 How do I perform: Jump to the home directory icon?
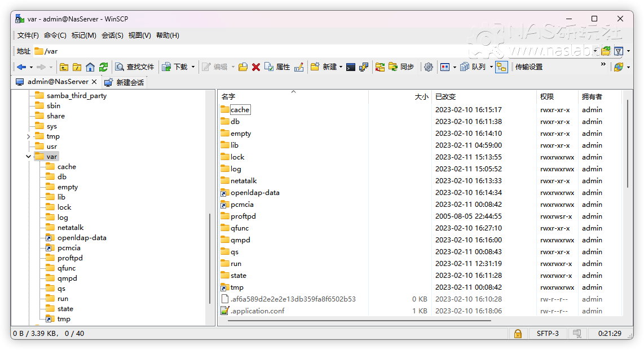90,67
